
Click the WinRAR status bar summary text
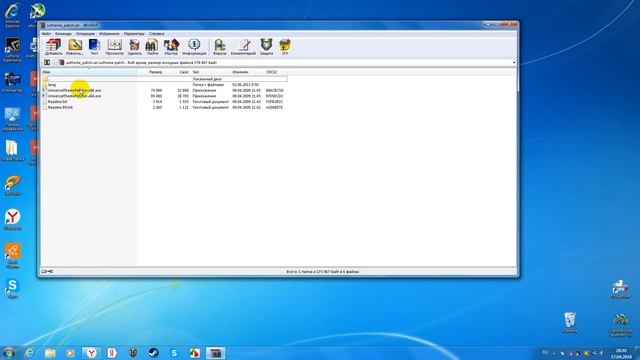[x=322, y=271]
